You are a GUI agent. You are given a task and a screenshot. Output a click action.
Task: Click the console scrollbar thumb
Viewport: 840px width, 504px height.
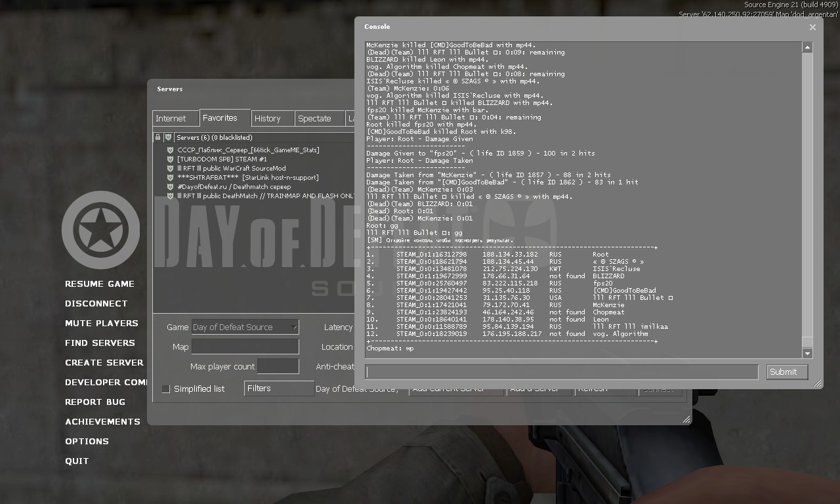click(x=807, y=343)
